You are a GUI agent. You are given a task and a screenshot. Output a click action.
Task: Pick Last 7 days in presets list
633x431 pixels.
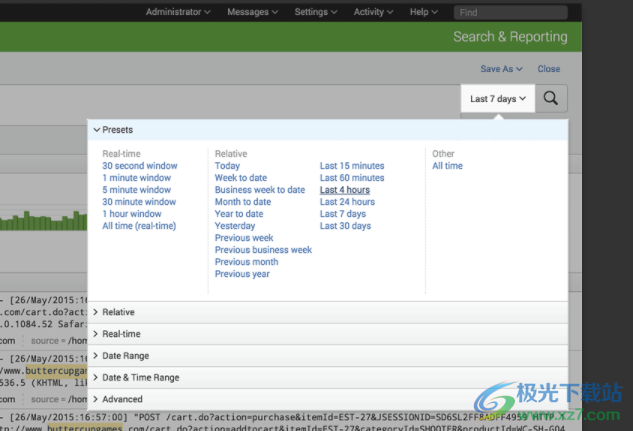point(343,214)
